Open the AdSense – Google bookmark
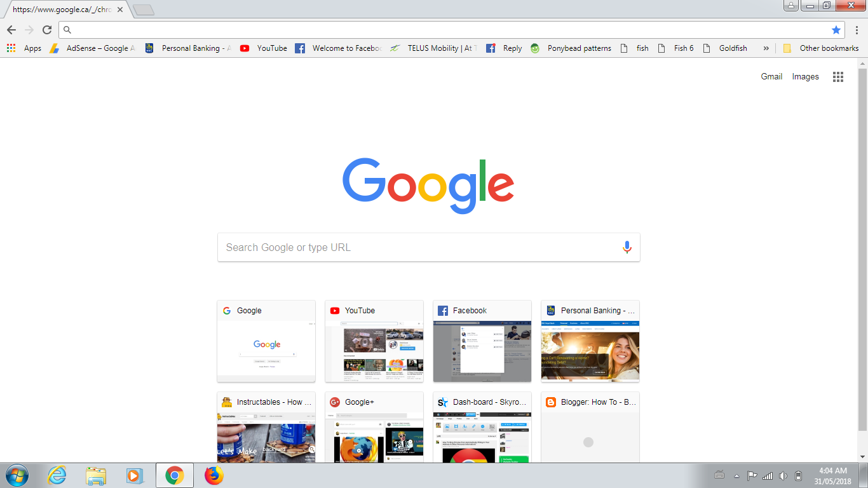The height and width of the screenshot is (488, 868). [x=93, y=48]
